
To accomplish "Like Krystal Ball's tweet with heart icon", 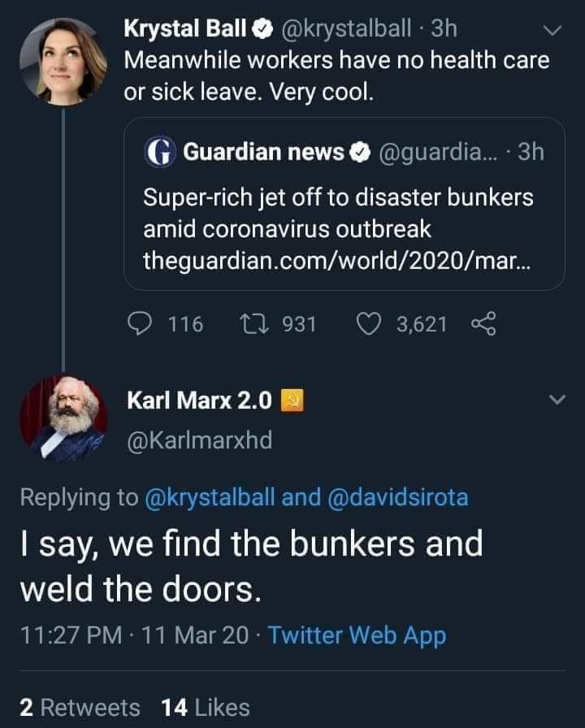I will 370,324.
